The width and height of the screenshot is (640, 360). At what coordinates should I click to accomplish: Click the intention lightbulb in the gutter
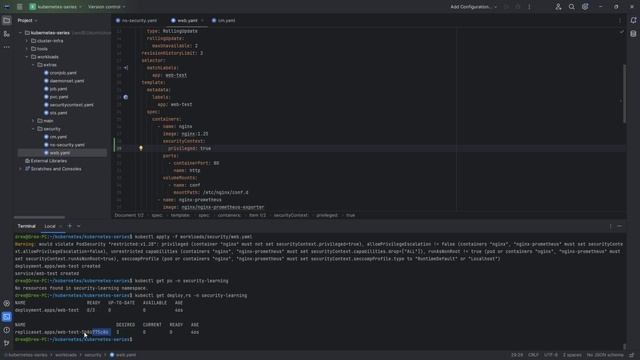[x=141, y=148]
